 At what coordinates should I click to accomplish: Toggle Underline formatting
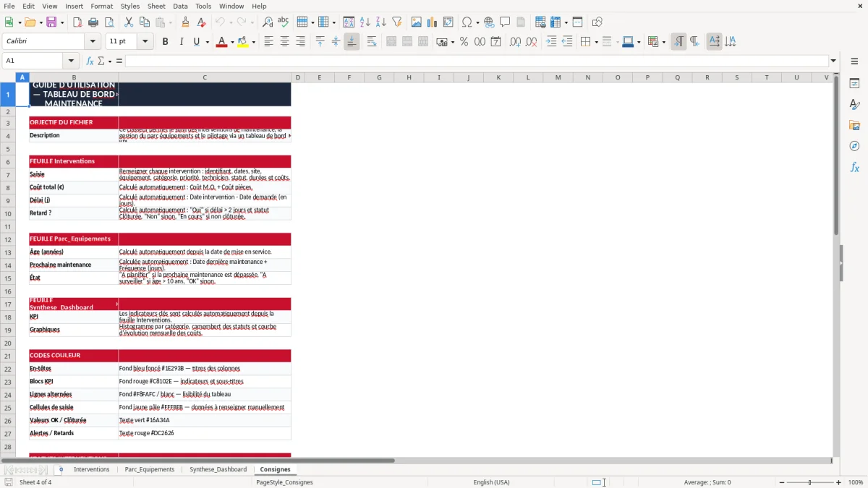[196, 42]
